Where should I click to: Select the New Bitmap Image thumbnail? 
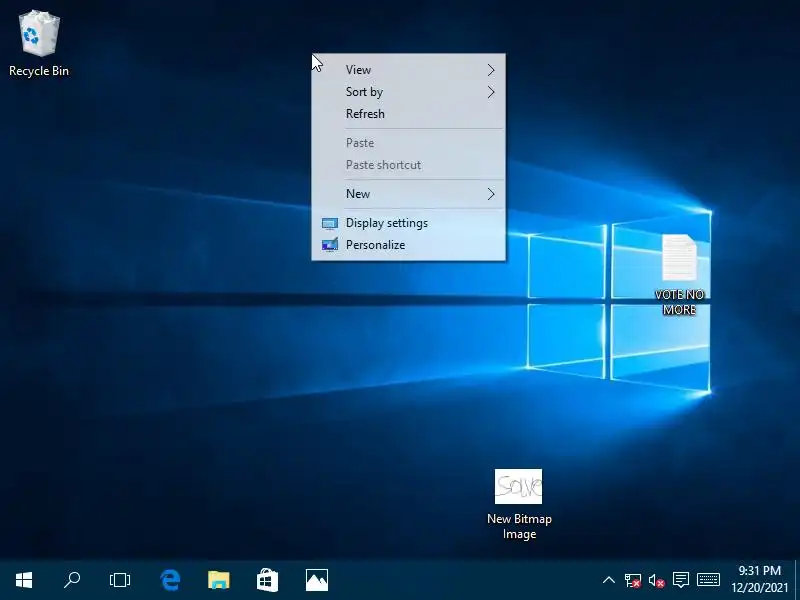[x=518, y=486]
